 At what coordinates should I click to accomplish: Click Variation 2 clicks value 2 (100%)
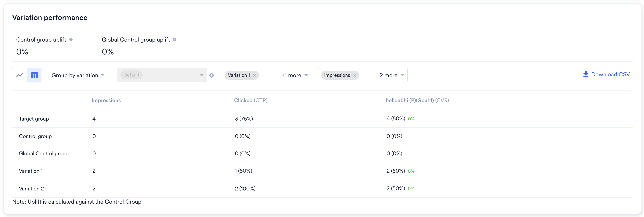[x=245, y=189]
